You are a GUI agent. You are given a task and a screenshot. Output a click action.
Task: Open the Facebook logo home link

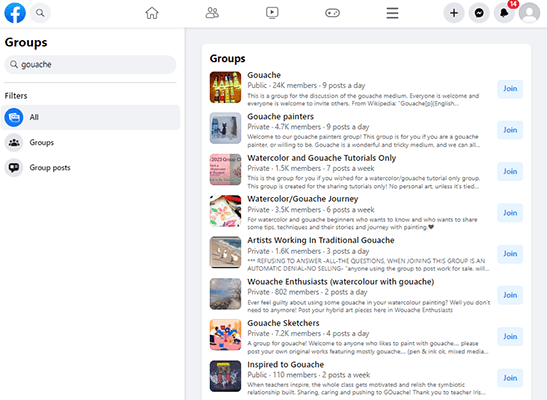pos(15,13)
